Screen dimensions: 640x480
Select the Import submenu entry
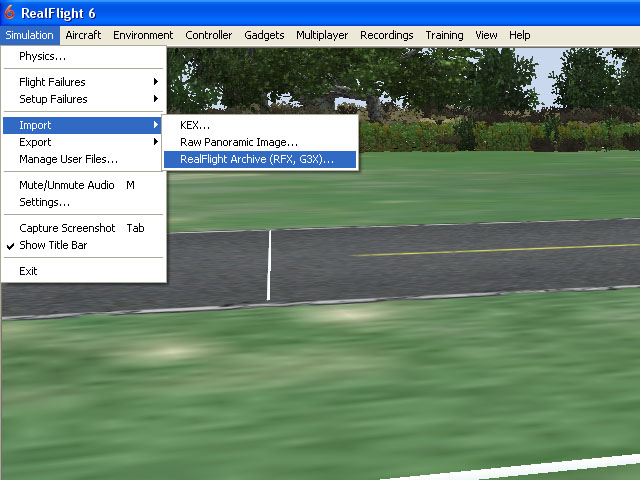83,125
